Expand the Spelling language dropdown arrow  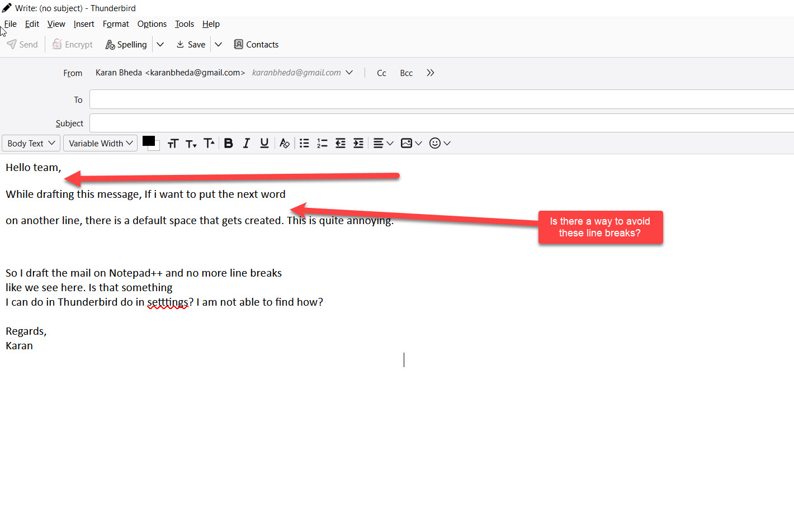(160, 45)
